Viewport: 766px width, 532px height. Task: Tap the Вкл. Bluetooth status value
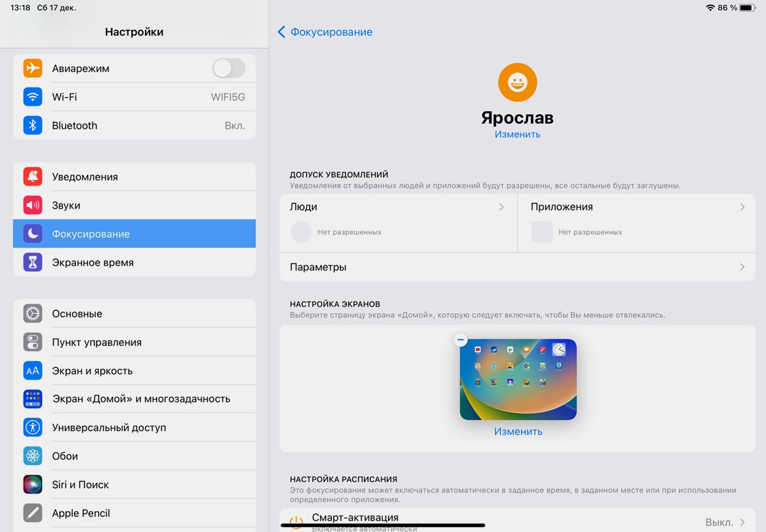pyautogui.click(x=235, y=126)
